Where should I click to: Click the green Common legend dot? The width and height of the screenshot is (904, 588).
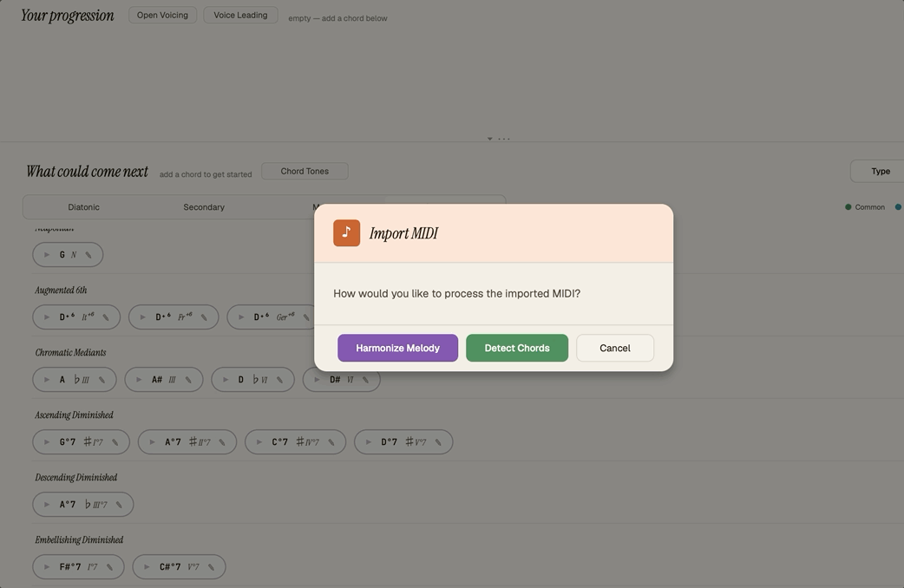click(848, 207)
